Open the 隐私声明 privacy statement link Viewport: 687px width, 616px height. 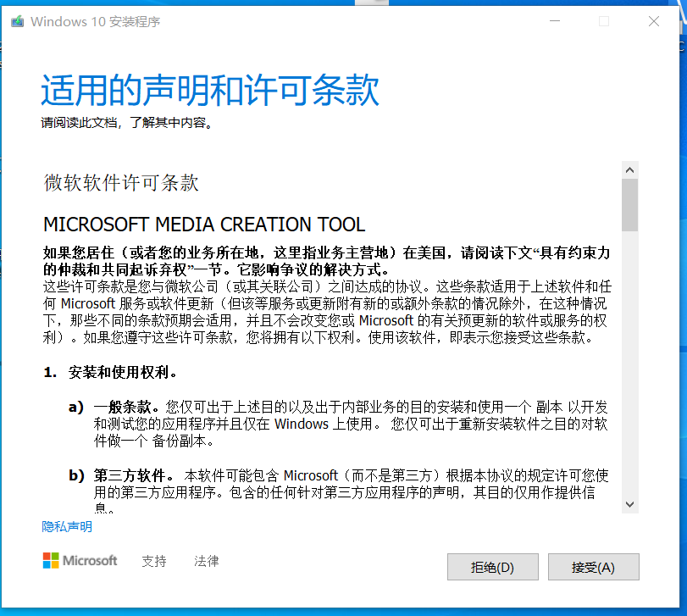pyautogui.click(x=67, y=526)
